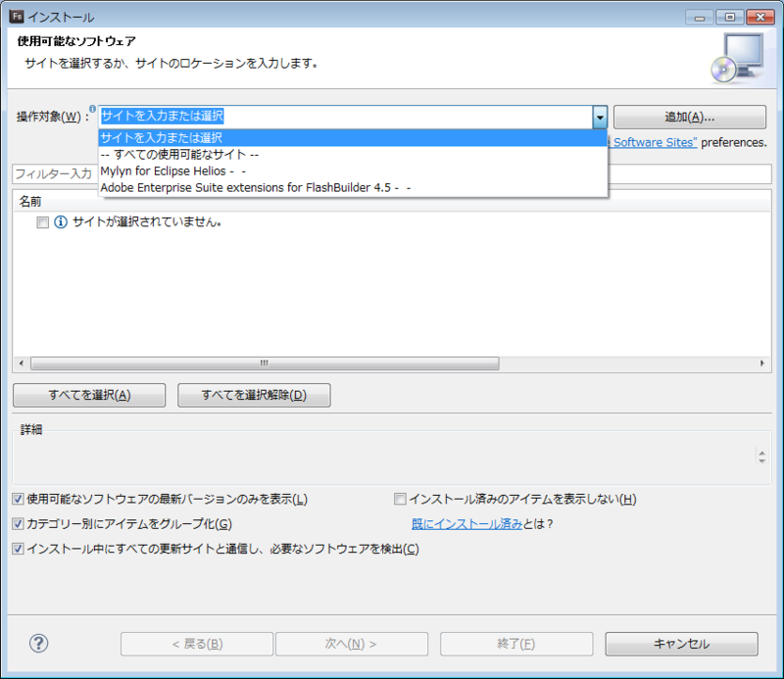
Task: Enable インストール済みのアイテムを表示しない checkbox
Action: pyautogui.click(x=400, y=499)
